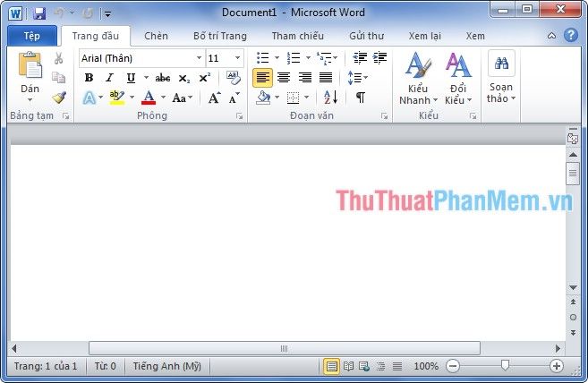The width and height of the screenshot is (588, 383).
Task: Open the Arial font name dropdown
Action: click(x=199, y=58)
